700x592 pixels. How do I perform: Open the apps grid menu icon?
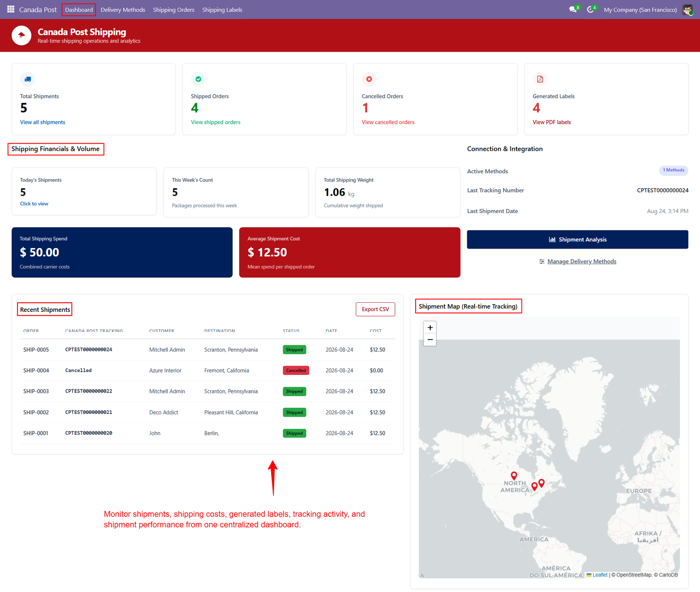click(x=11, y=9)
